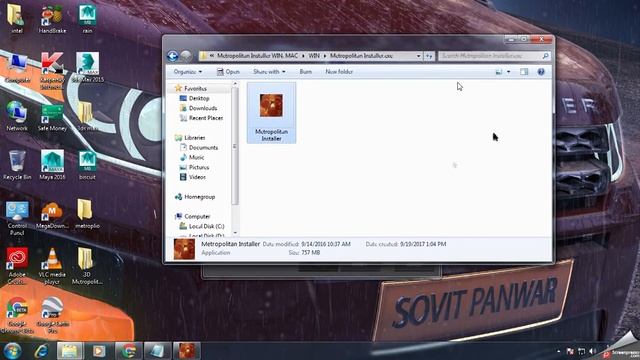Open the view options dropdown arrow
The height and width of the screenshot is (360, 640).
click(508, 72)
